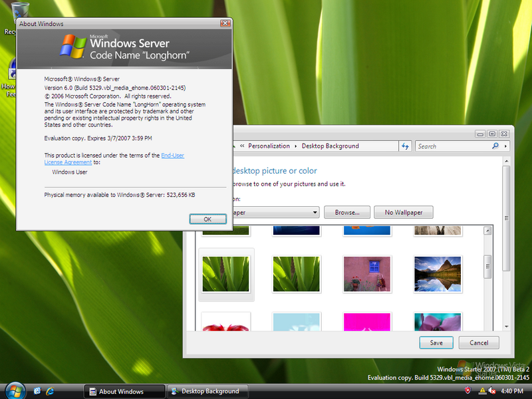The height and width of the screenshot is (399, 532).
Task: Select the second green leaves wallpaper
Action: [x=296, y=274]
